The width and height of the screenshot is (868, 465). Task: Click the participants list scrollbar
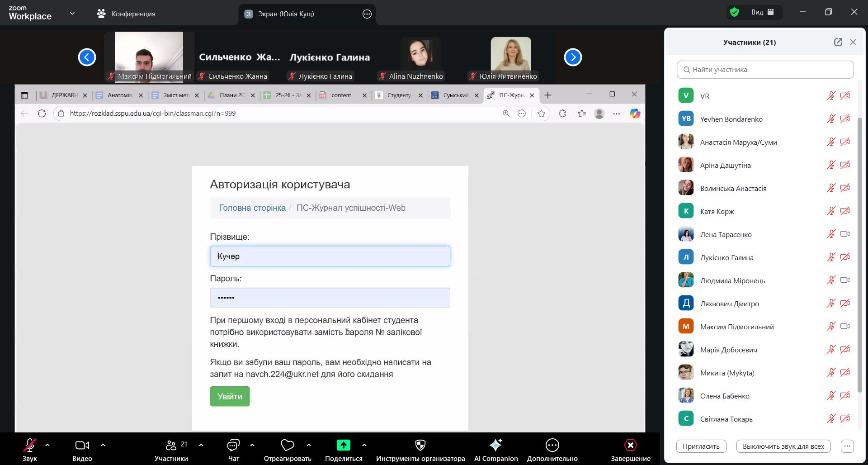coord(859,253)
